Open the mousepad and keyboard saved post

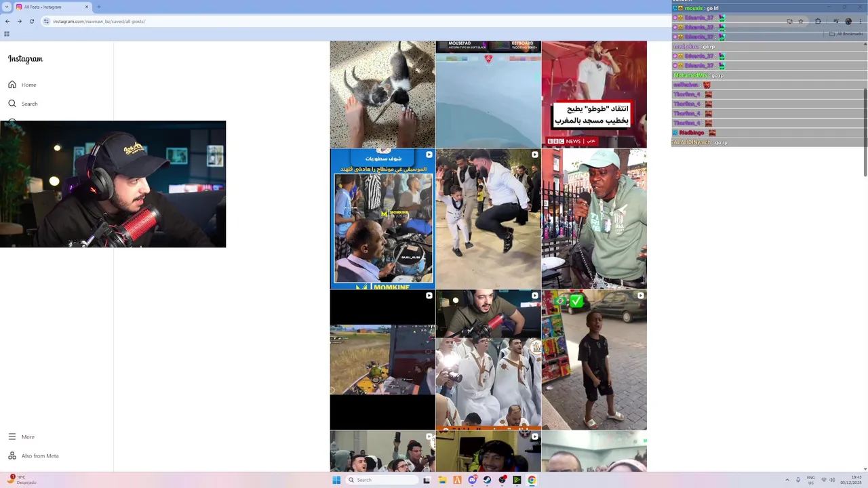click(x=488, y=94)
